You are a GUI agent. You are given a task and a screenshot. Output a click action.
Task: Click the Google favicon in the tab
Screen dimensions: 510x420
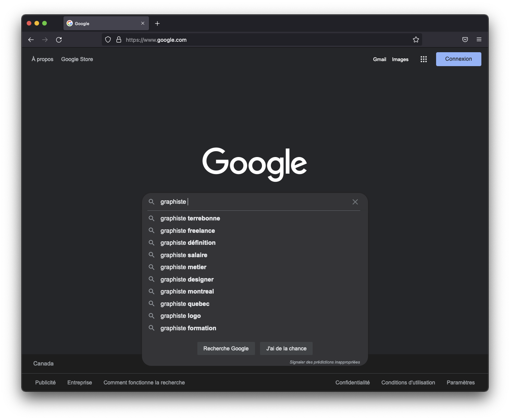70,23
